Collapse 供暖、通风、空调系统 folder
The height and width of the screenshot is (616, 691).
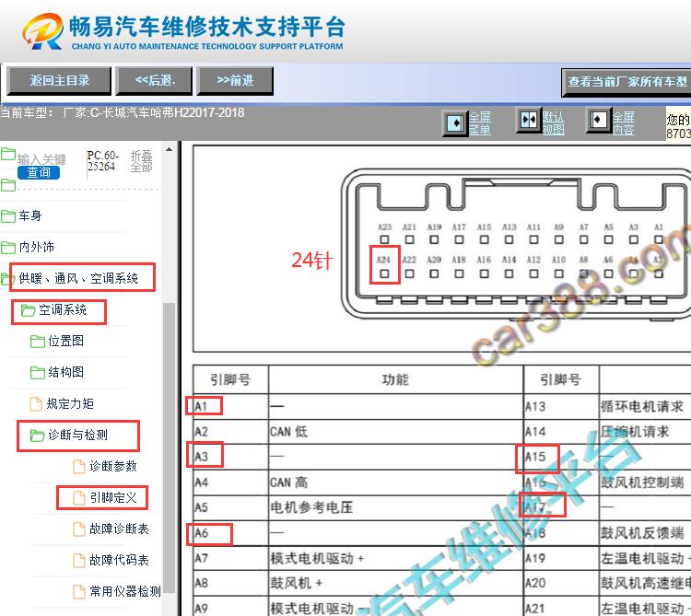pos(78,278)
